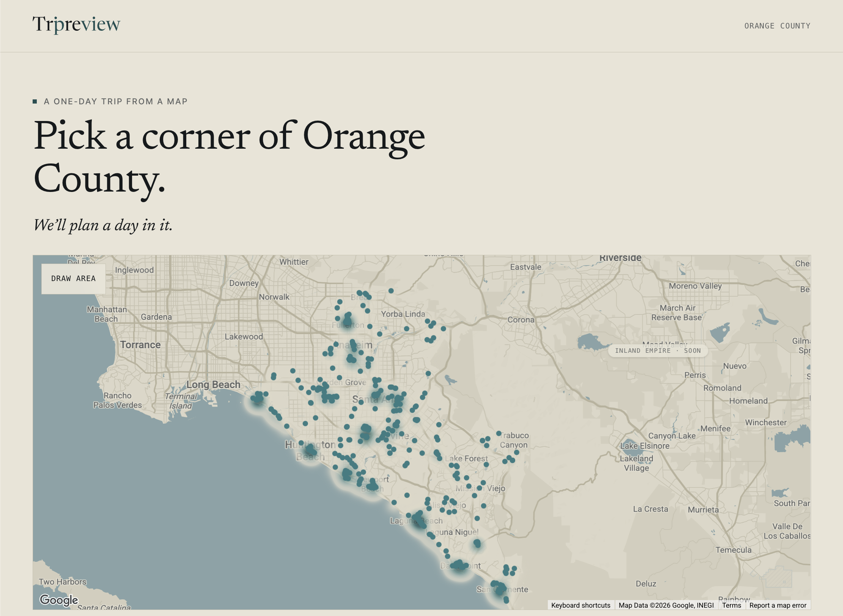Click the Rancho Palos Verdes label

pos(118,400)
